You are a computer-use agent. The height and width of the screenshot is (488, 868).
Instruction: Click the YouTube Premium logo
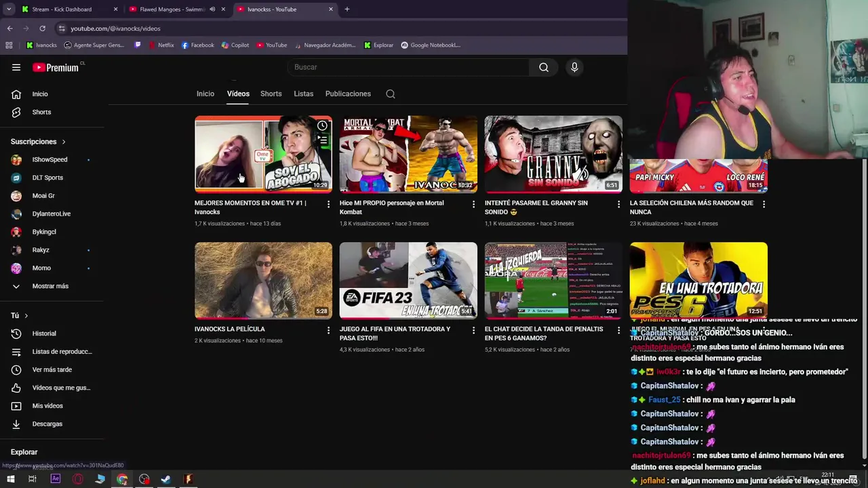point(56,67)
